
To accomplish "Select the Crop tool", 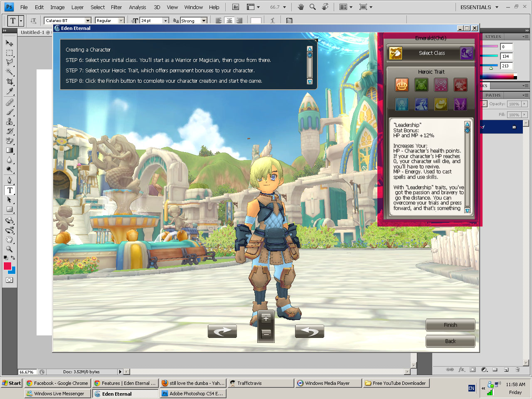I will coord(9,82).
